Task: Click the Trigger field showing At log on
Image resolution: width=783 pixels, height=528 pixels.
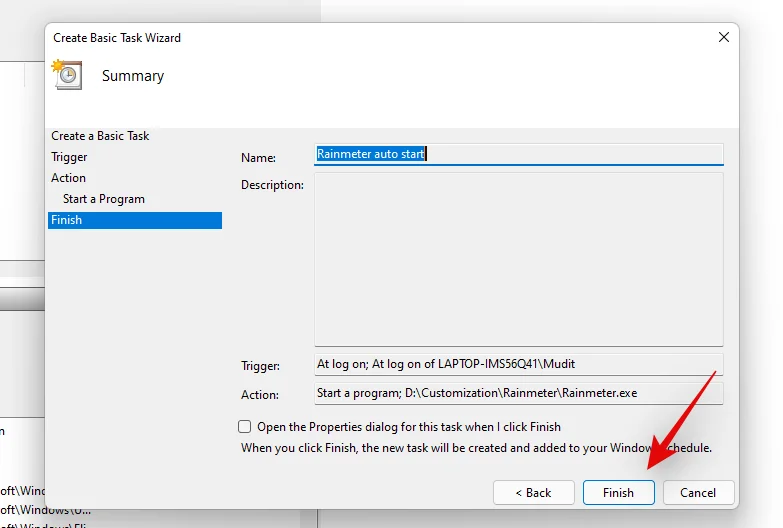Action: [x=518, y=364]
